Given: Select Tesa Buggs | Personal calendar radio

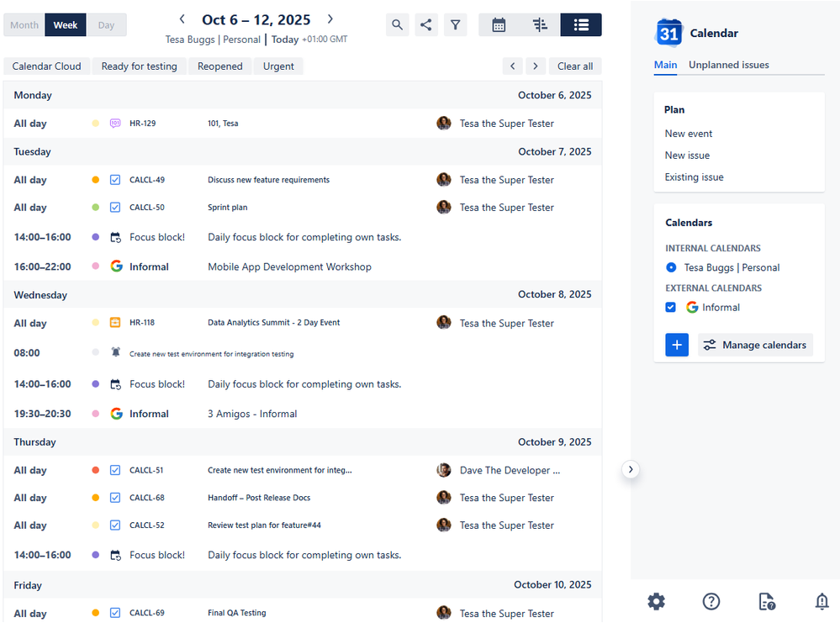Looking at the screenshot, I should pos(671,267).
